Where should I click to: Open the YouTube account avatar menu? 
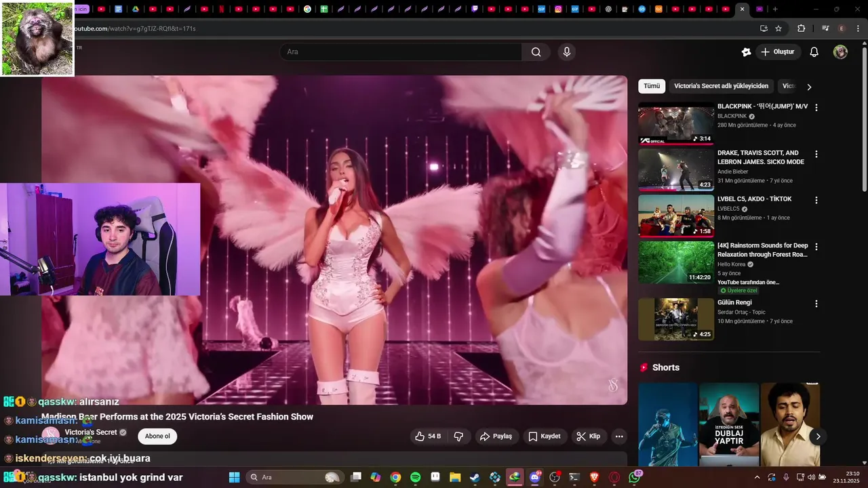tap(840, 52)
